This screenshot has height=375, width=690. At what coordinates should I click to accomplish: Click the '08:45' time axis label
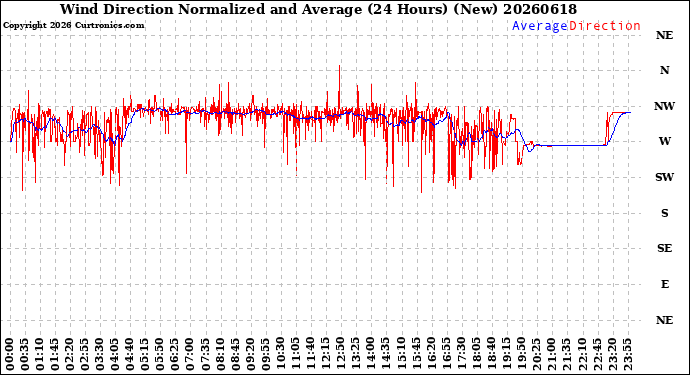click(x=235, y=355)
